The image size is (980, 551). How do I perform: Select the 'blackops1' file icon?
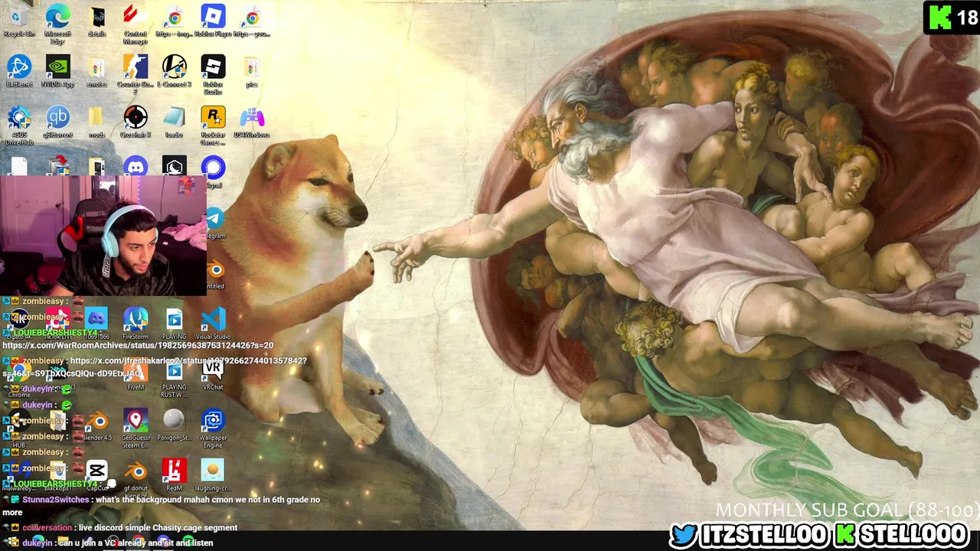point(57,476)
